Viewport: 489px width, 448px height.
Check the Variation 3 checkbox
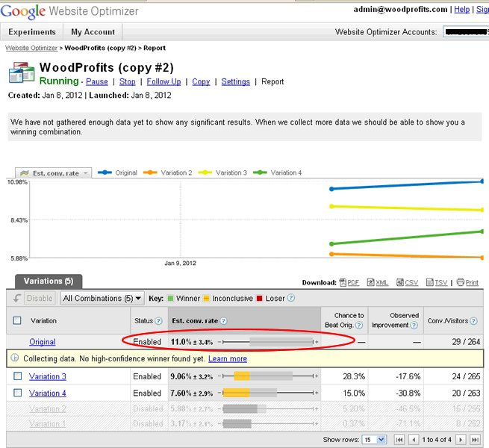pyautogui.click(x=17, y=376)
